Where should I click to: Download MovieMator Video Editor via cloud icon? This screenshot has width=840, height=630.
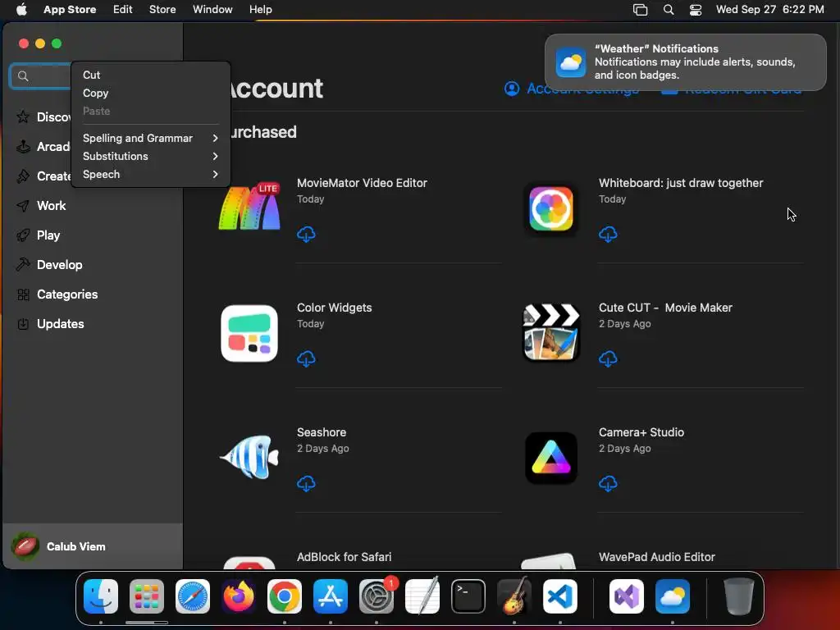tap(306, 234)
